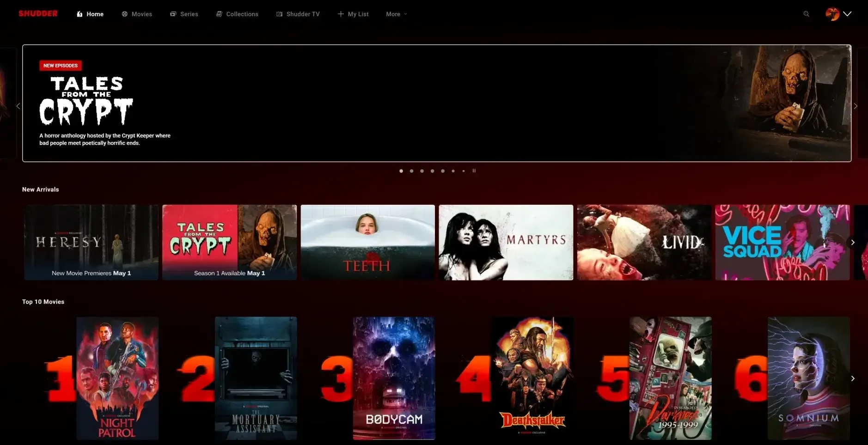Open the Vice Squad thumbnail
Viewport: 868px width, 445px height.
[x=782, y=243]
